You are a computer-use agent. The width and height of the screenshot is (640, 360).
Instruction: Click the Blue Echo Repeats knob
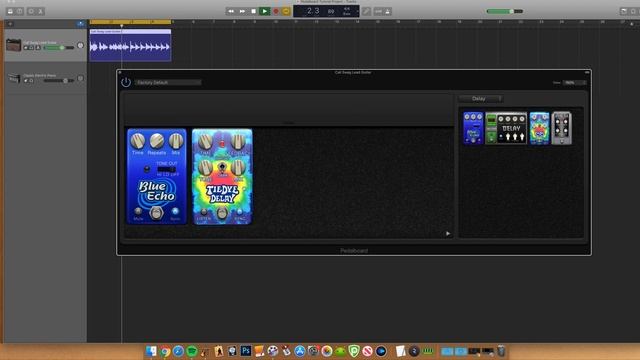157,141
